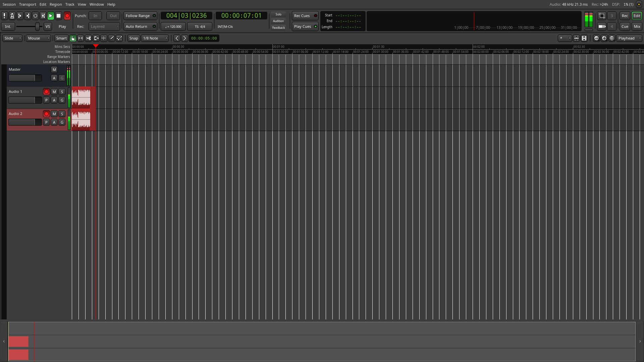This screenshot has width=644, height=362.
Task: Click the Stop transport button
Action: [x=58, y=16]
